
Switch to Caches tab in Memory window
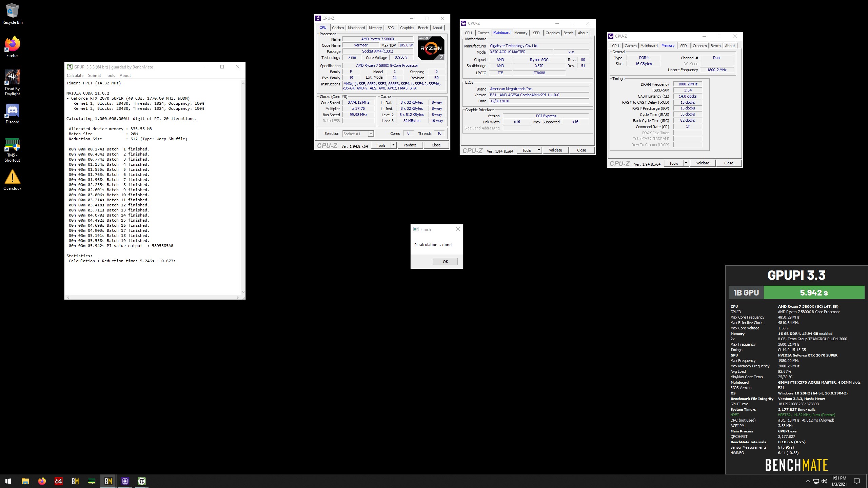tap(630, 46)
